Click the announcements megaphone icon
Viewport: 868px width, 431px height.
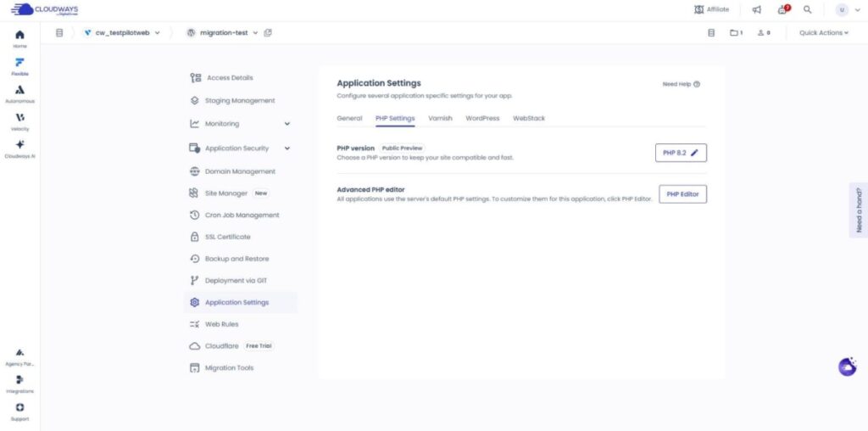pyautogui.click(x=757, y=9)
